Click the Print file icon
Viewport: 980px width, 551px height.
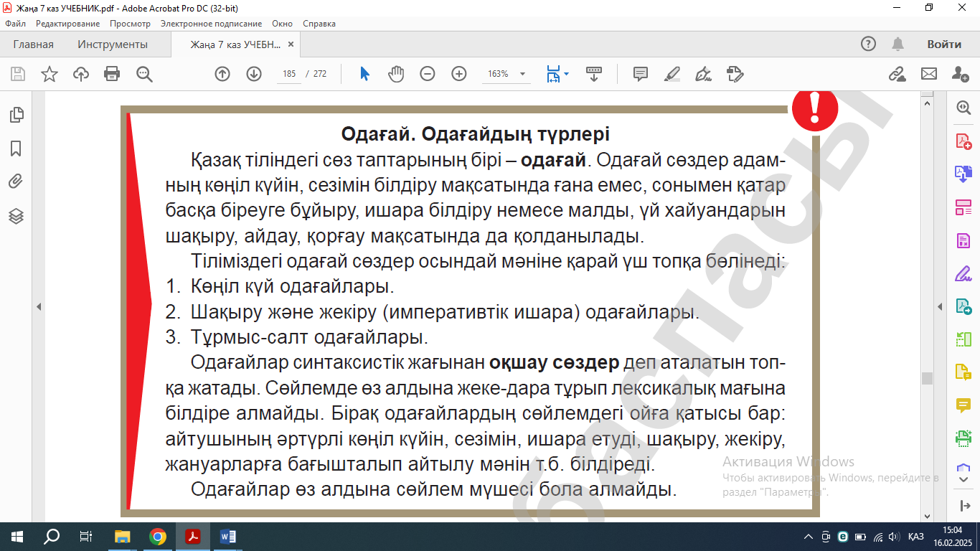112,74
